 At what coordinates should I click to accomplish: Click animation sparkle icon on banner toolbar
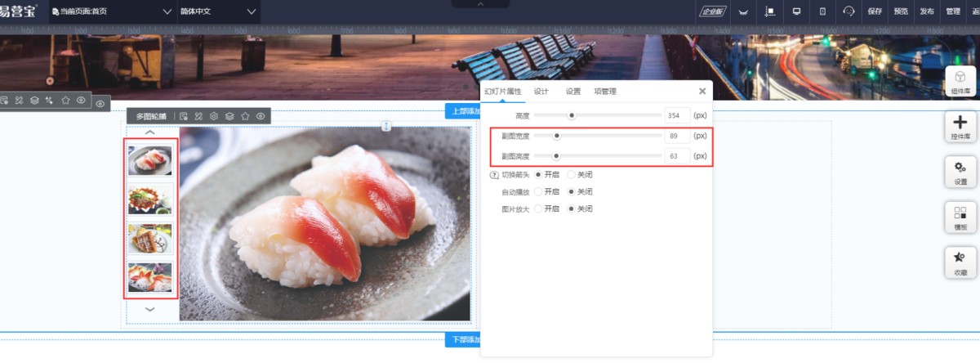coord(50,100)
